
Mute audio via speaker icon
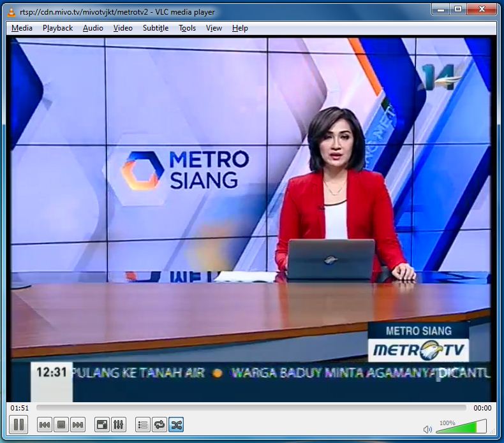click(427, 429)
